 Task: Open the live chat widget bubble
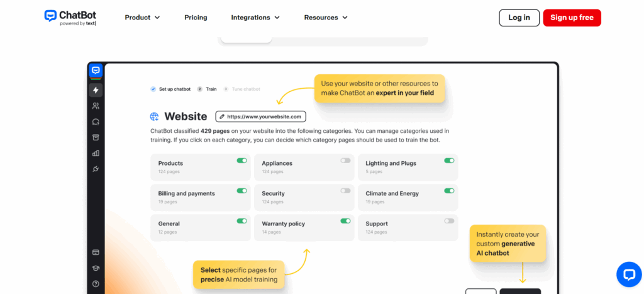[x=628, y=274]
